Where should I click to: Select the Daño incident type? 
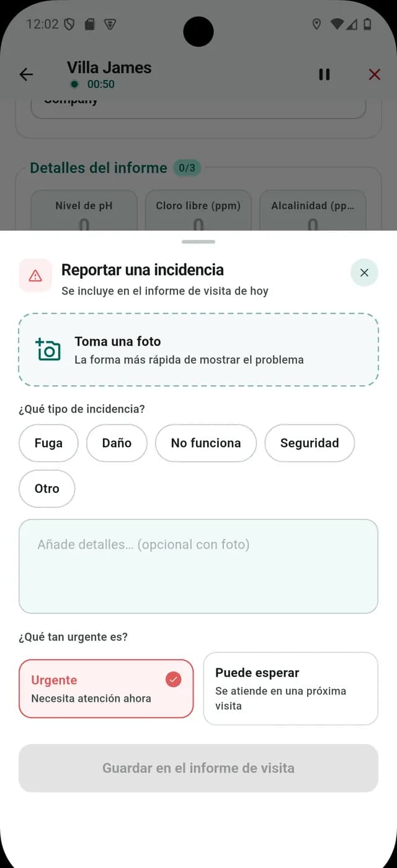(117, 443)
